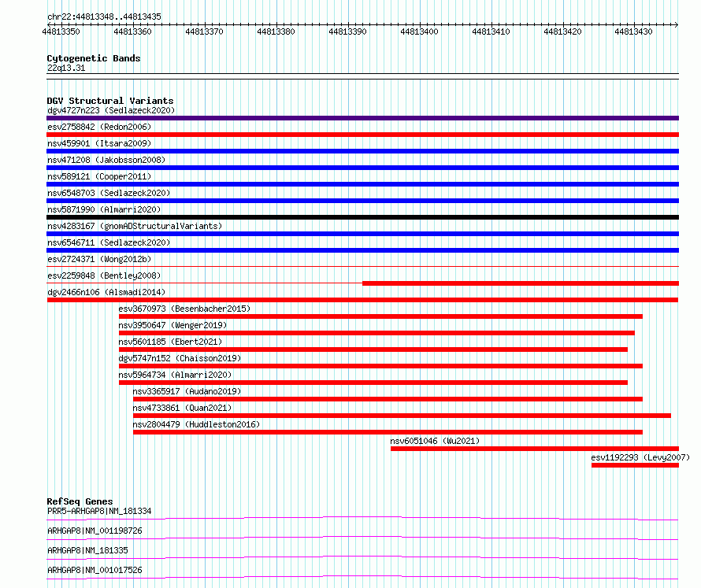Open variant nsv589121 (Cooper2011) label
Screen dimensions: 701x588
pyautogui.click(x=99, y=176)
